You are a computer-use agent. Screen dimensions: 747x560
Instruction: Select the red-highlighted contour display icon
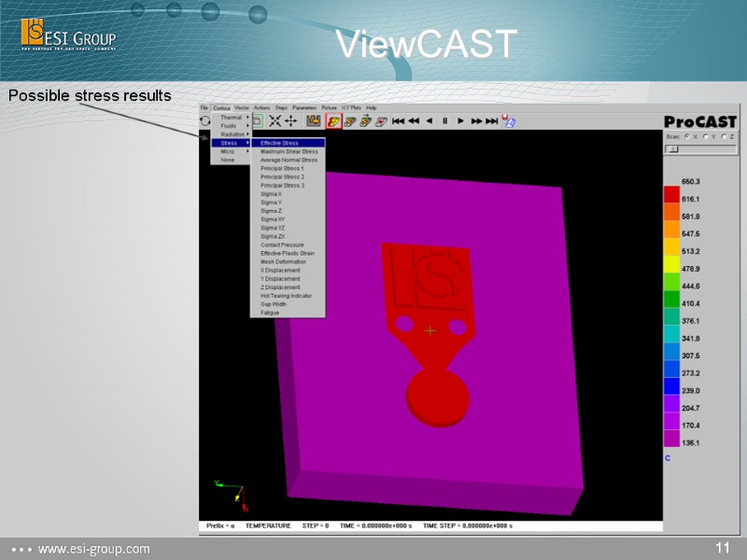[x=332, y=119]
